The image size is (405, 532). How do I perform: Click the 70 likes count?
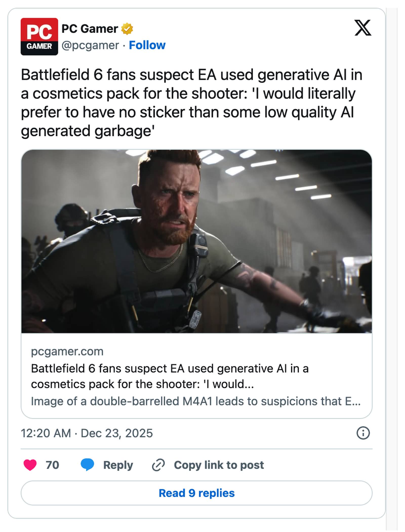52,465
